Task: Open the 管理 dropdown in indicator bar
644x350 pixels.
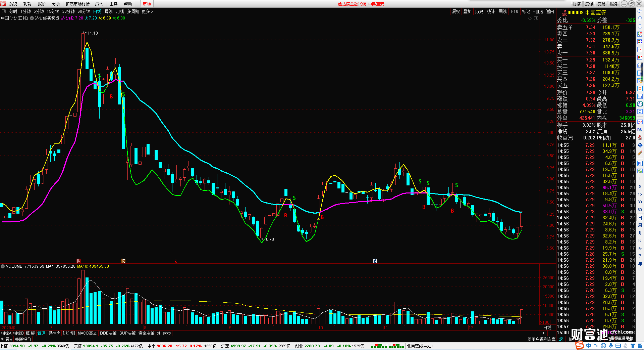Action: click(41, 333)
